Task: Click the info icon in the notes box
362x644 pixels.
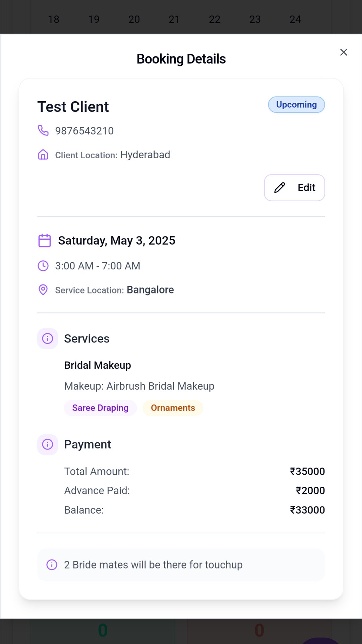Action: point(52,565)
